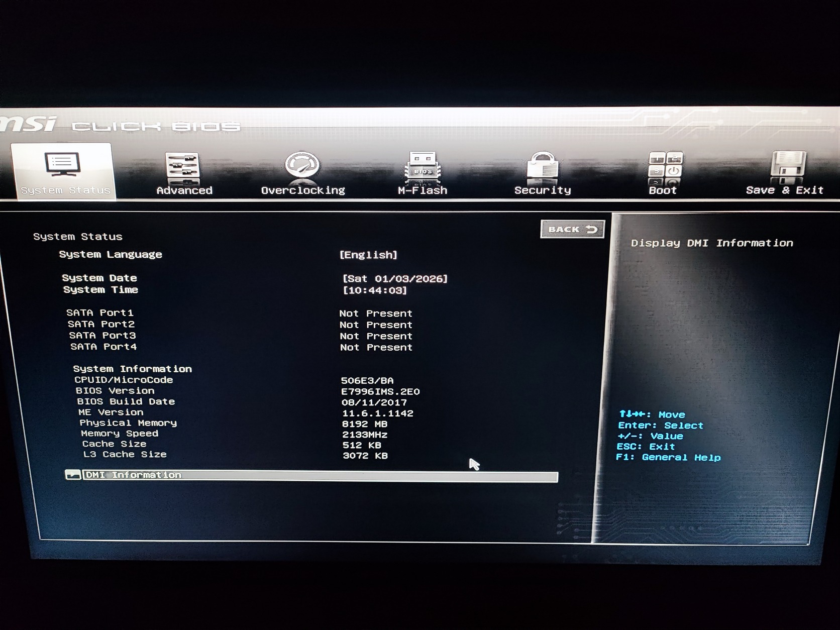The width and height of the screenshot is (840, 630).
Task: Click the SATA Port3 Not Present status
Action: [x=376, y=336]
